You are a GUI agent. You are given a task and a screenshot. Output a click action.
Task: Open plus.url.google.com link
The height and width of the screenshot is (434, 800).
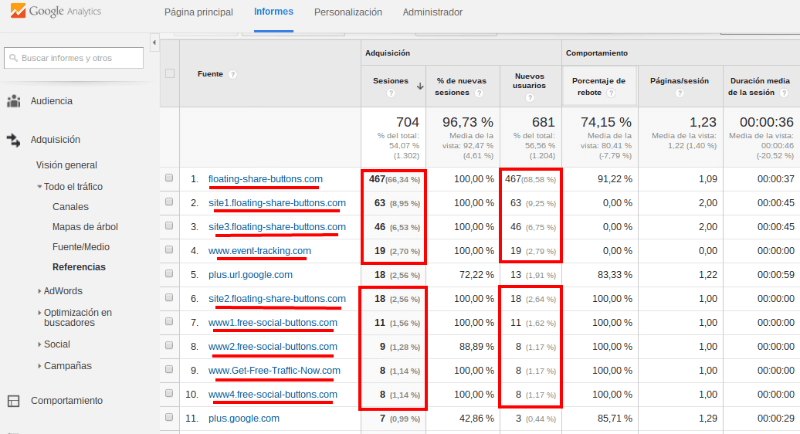point(251,275)
